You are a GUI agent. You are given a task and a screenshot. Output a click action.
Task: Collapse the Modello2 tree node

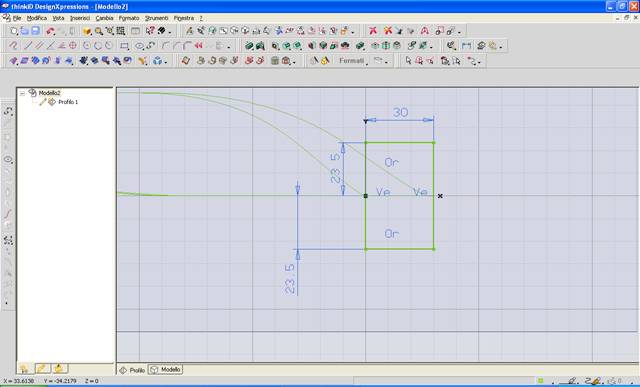[22, 93]
